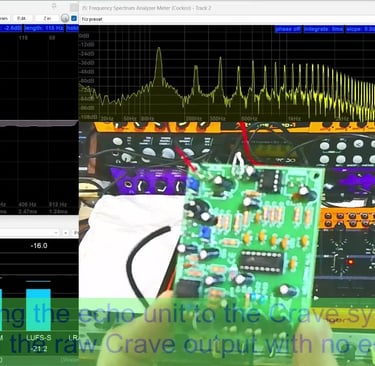Click the "812 Hz" frequency label
This screenshot has height=366, width=375.
(x=57, y=204)
